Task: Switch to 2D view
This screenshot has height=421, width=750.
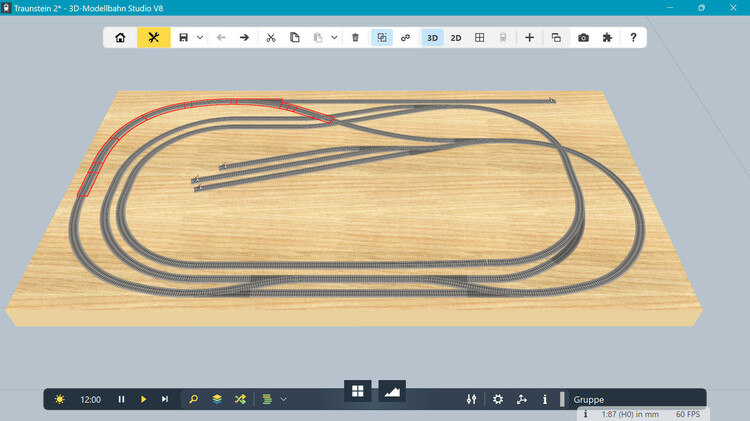Action: pos(456,37)
